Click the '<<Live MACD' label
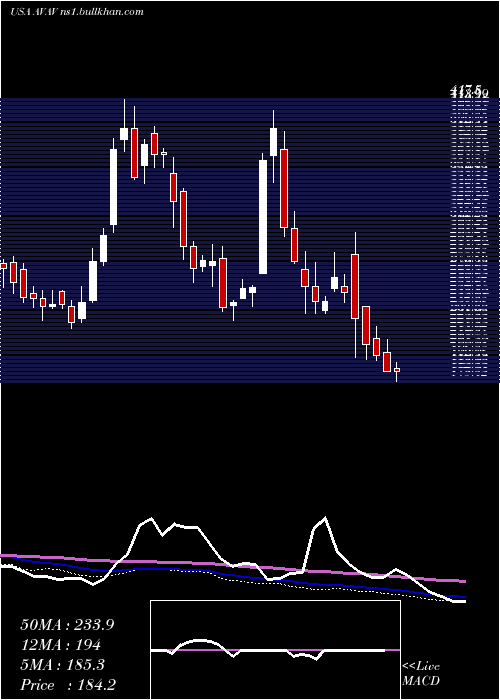This screenshot has width=500, height=700. (x=421, y=674)
